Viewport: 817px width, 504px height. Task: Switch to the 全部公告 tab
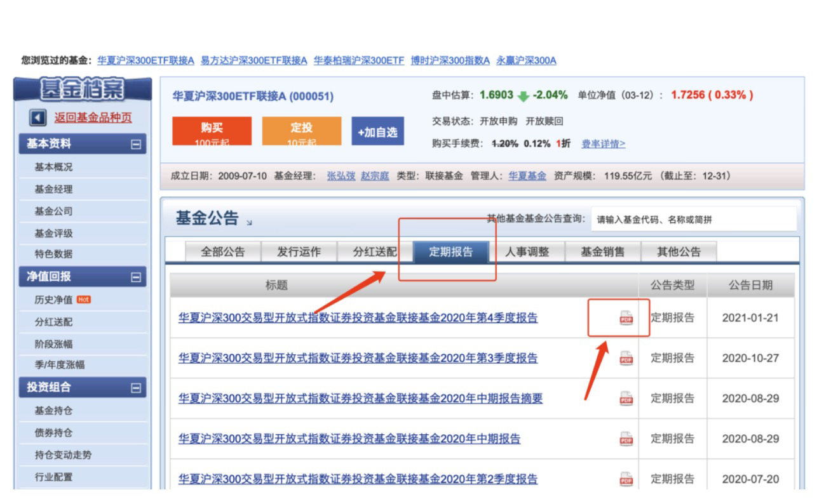pos(222,252)
